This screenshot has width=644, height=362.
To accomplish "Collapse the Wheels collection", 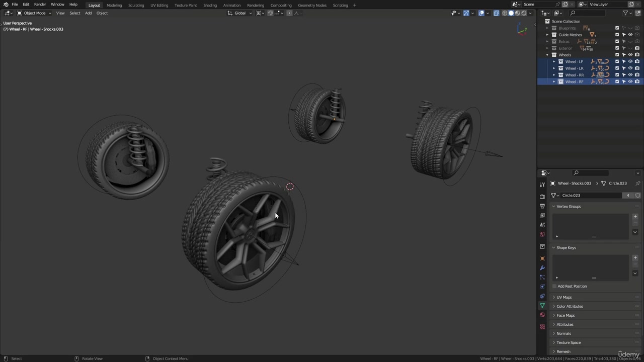I will click(x=547, y=55).
